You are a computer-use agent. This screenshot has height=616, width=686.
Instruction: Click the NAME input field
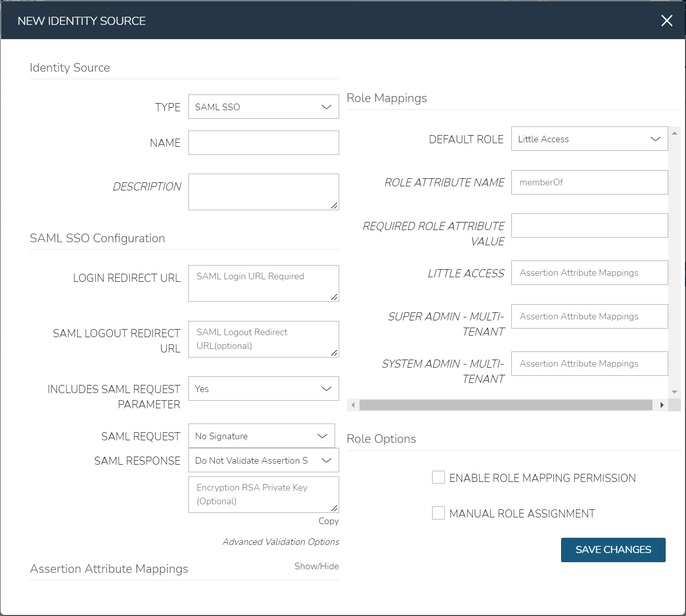click(263, 143)
